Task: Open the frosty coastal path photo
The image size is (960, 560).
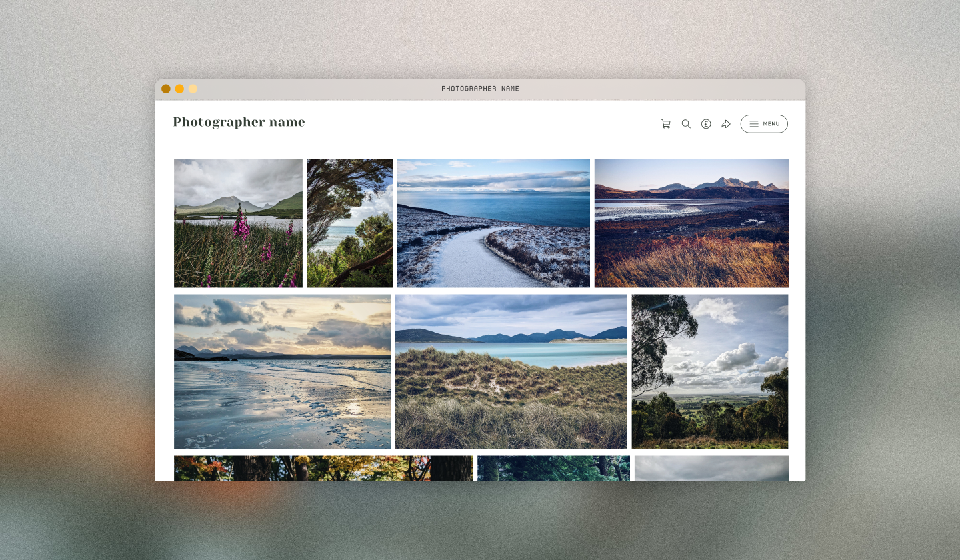Action: point(493,223)
